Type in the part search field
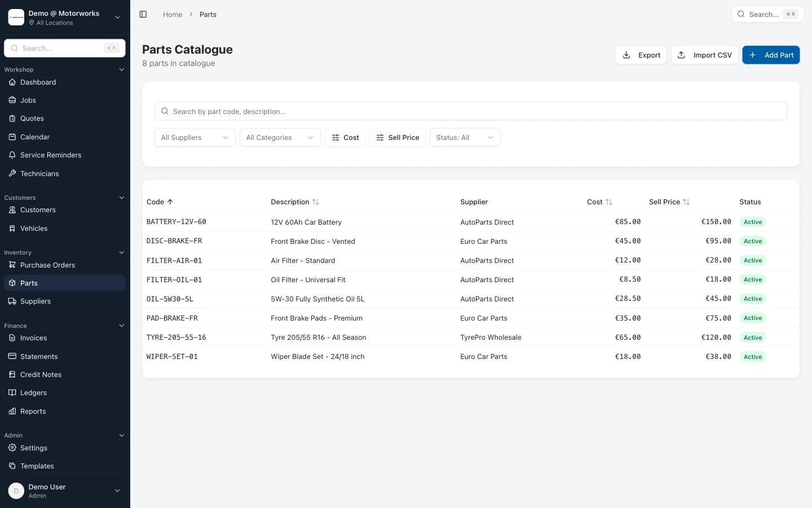The height and width of the screenshot is (508, 812). pyautogui.click(x=470, y=111)
